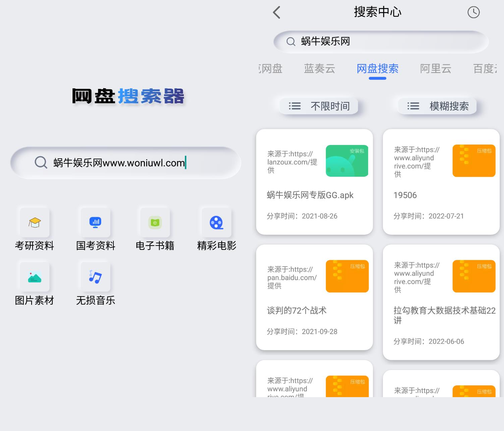Click the 网盘搜索器 logo title

click(128, 96)
